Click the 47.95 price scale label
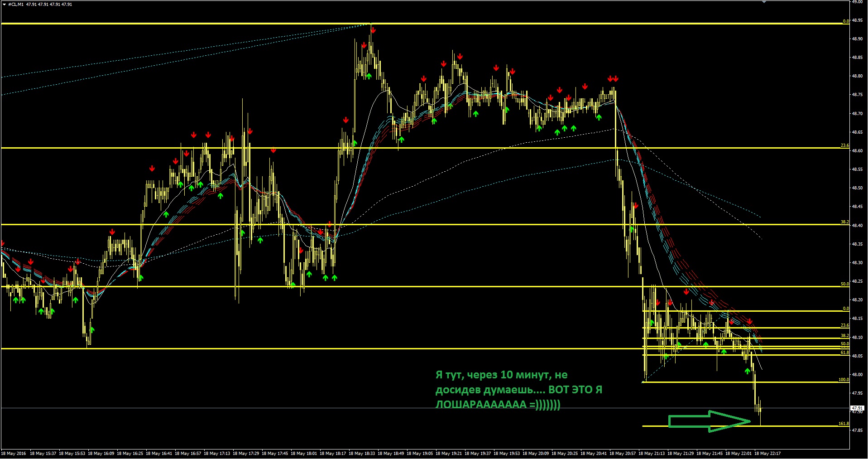 [x=857, y=393]
